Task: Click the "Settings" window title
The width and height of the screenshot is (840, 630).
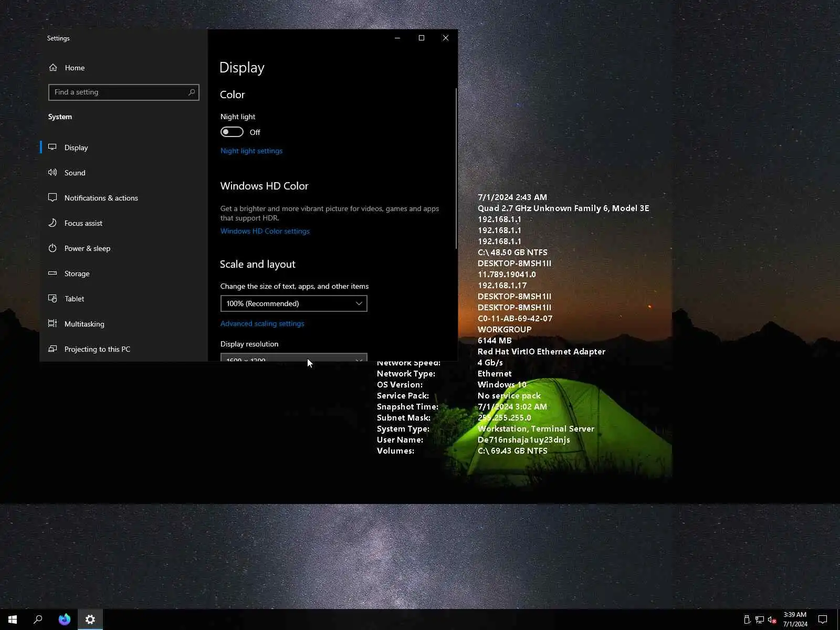Action: [x=58, y=38]
